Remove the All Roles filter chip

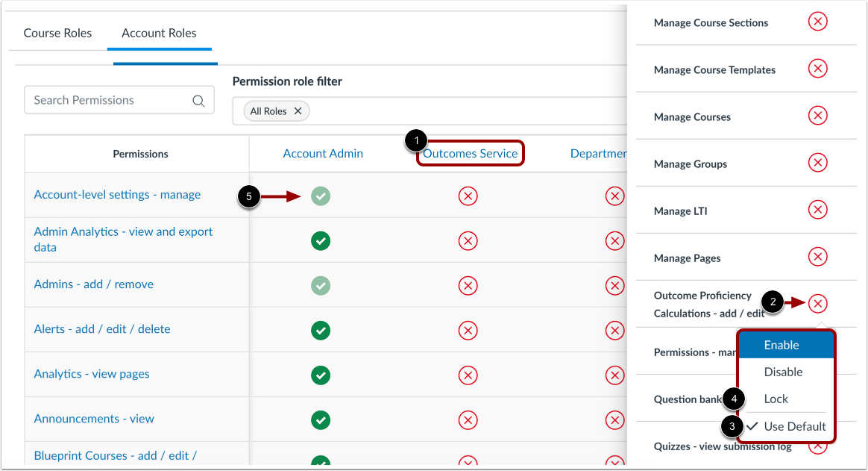298,110
